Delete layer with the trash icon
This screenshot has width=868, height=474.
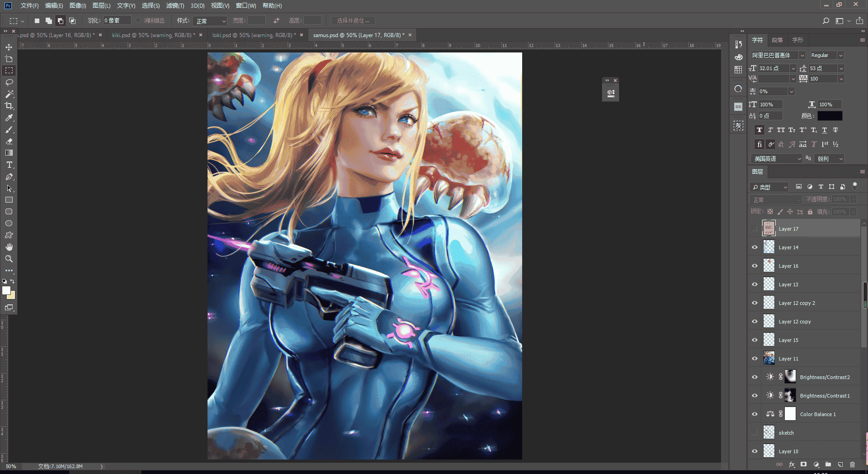852,465
